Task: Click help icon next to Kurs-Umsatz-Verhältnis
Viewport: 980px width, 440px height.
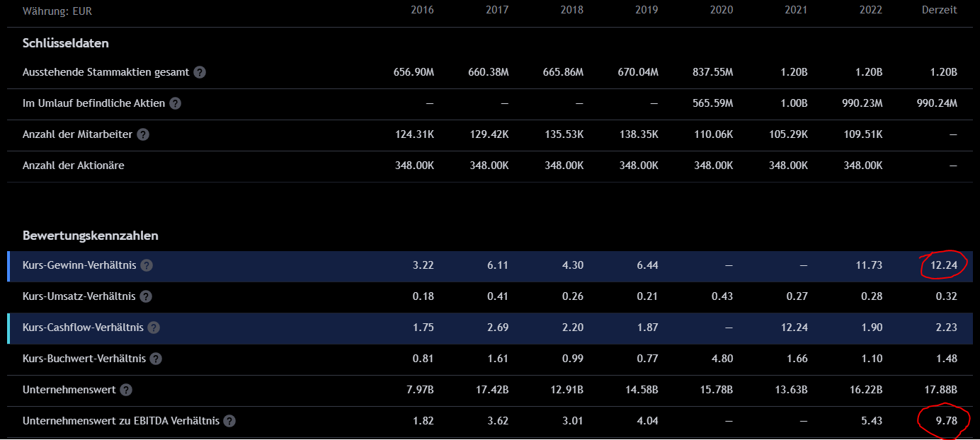Action: coord(146,297)
